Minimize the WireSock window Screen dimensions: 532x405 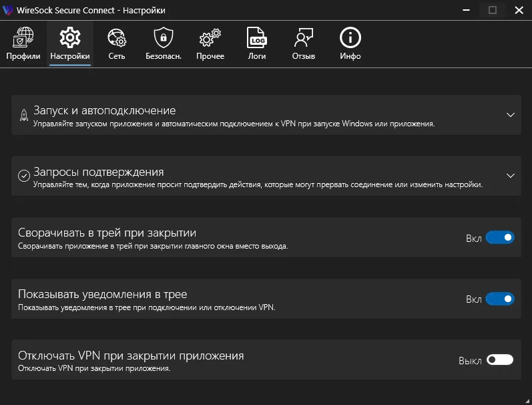pos(466,10)
